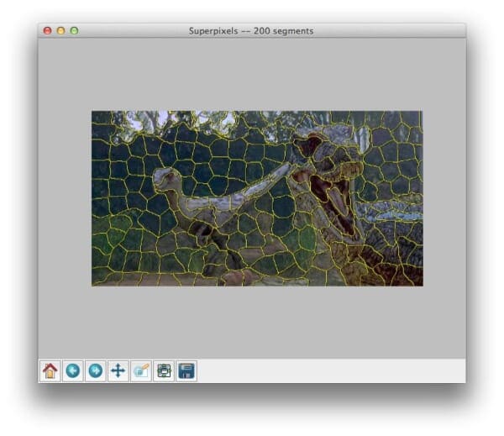This screenshot has width=504, height=436.
Task: Reset the view with the Home icon
Action: (50, 370)
